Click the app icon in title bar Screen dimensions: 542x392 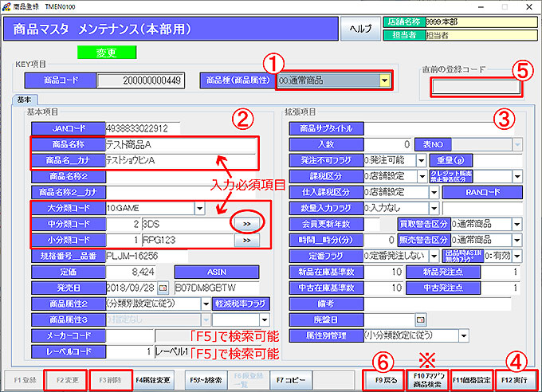(6, 6)
